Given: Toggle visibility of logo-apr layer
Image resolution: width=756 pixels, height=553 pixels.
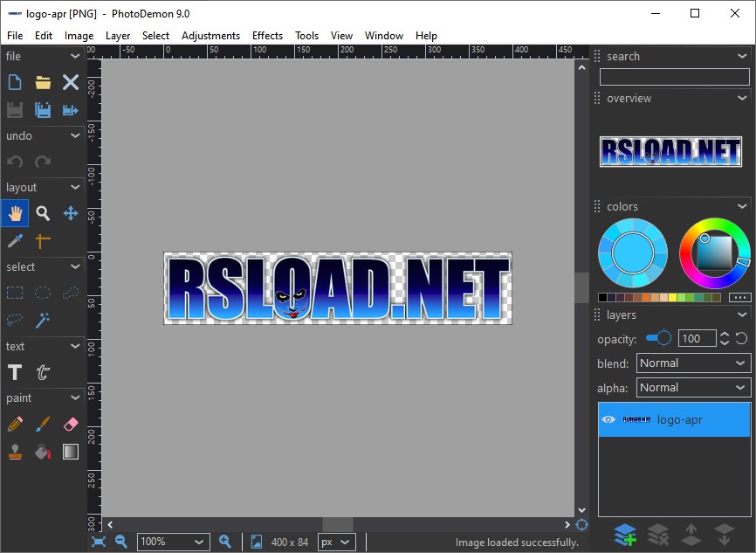Looking at the screenshot, I should point(608,419).
